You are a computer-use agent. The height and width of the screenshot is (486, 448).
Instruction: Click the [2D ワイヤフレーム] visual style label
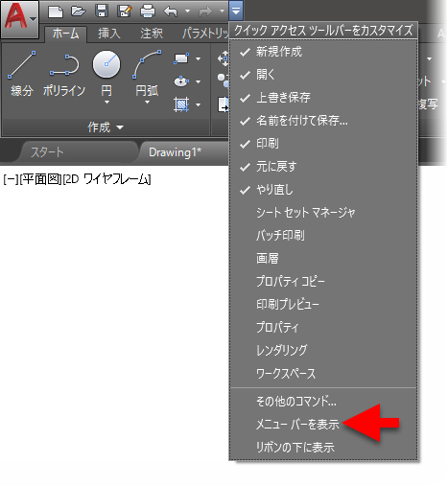point(106,179)
